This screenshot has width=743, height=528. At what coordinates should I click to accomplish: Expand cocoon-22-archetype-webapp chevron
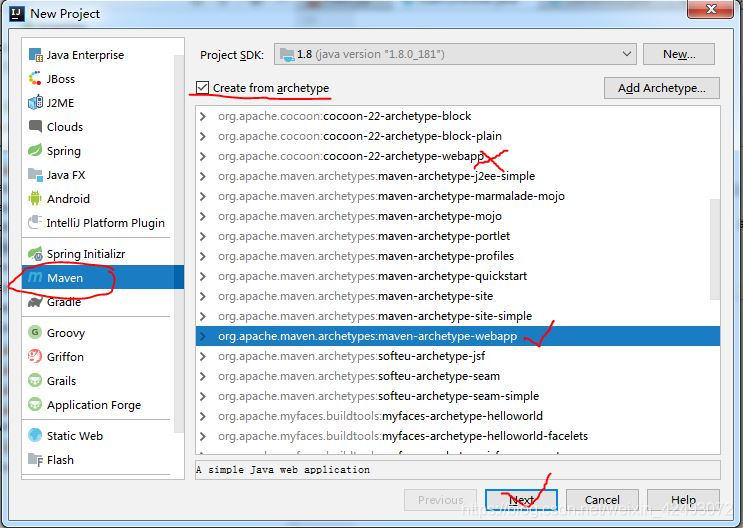(203, 156)
